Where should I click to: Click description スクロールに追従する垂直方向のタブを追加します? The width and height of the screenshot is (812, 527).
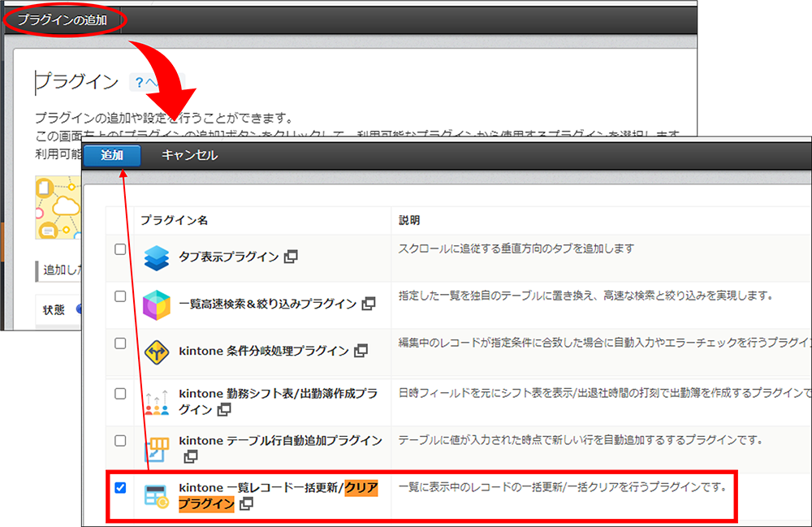point(516,249)
